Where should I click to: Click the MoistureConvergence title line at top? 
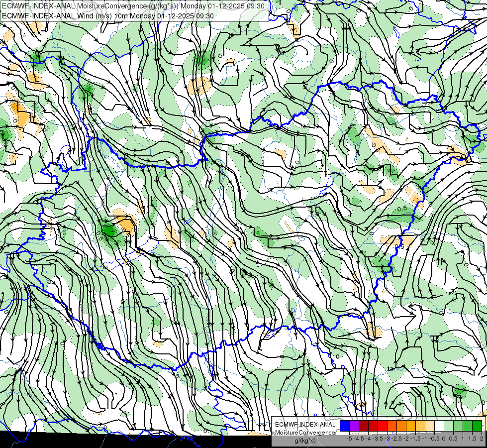click(x=133, y=6)
